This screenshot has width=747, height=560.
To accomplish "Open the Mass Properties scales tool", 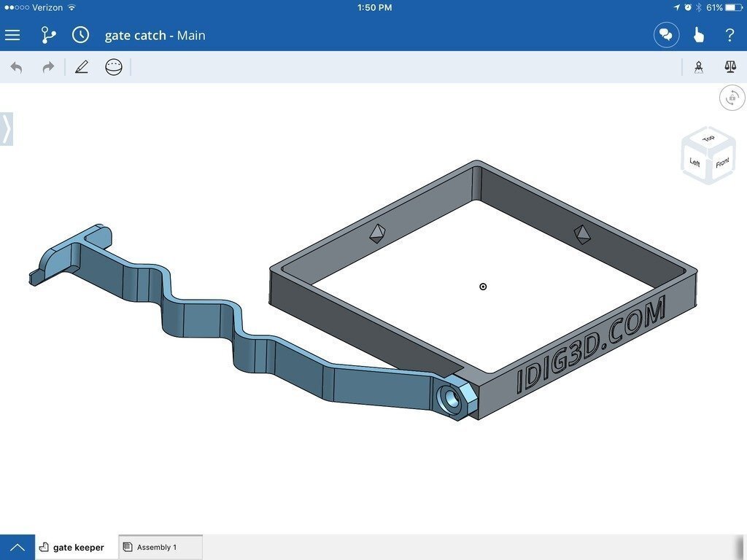I will (x=730, y=67).
